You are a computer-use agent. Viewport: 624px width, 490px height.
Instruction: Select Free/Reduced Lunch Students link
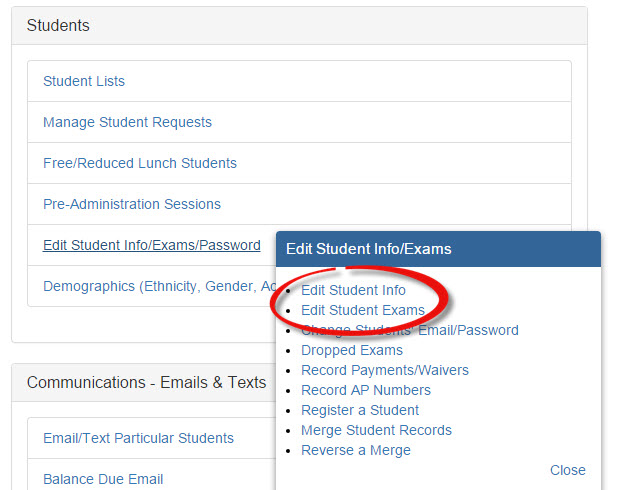140,163
